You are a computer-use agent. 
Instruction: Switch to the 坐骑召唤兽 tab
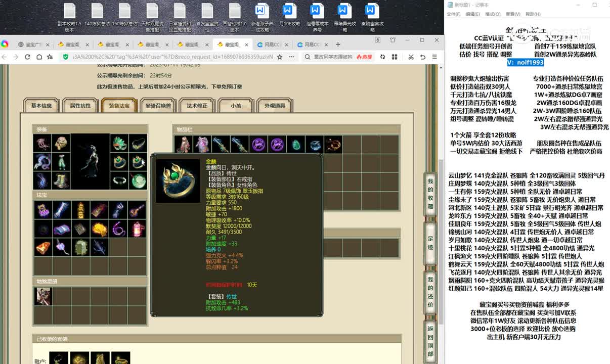(x=158, y=106)
